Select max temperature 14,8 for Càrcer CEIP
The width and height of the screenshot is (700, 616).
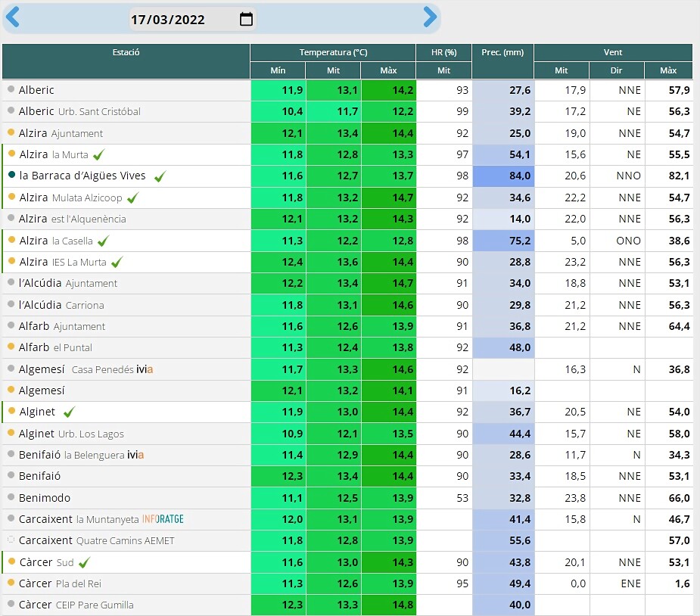(x=388, y=605)
